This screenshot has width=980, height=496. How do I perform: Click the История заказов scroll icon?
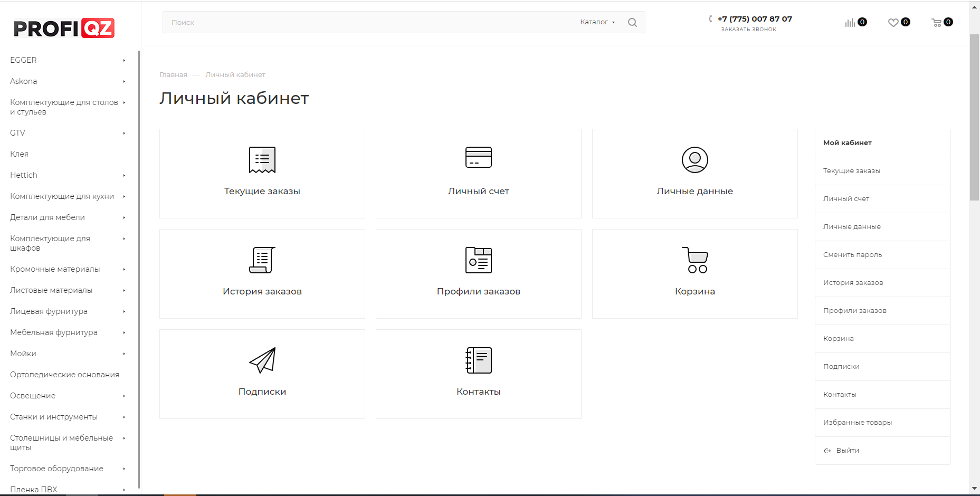[262, 260]
